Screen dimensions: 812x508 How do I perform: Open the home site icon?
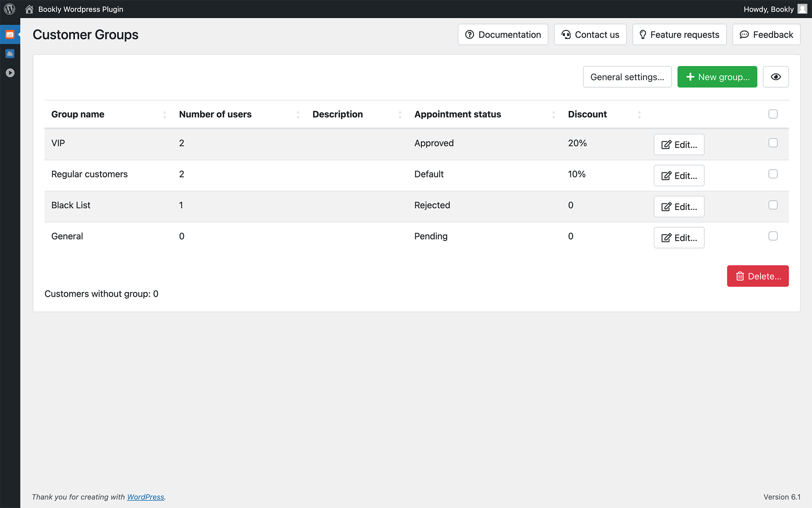[29, 9]
